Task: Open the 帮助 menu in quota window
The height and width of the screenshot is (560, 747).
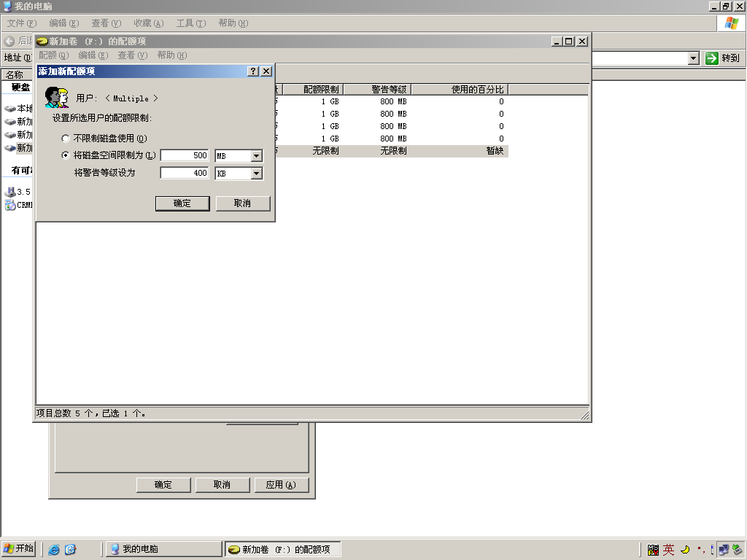Action: 172,55
